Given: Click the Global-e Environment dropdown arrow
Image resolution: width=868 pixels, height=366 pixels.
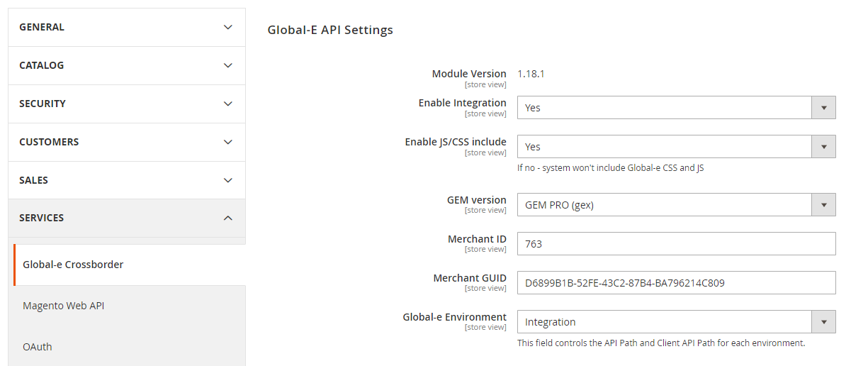Looking at the screenshot, I should point(823,322).
